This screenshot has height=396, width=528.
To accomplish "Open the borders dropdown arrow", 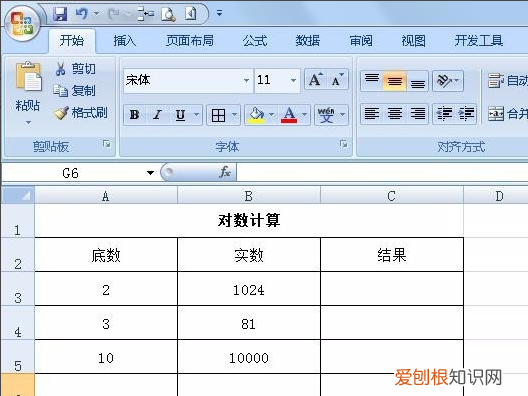I will 234,115.
